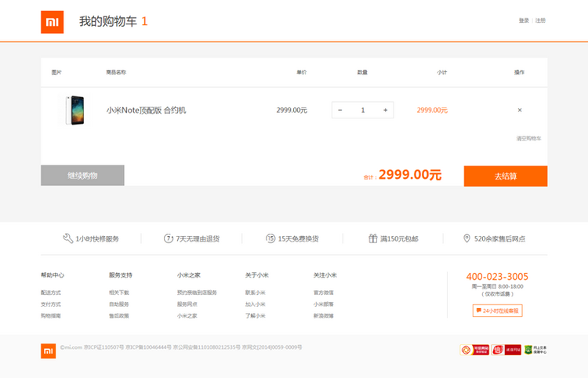The width and height of the screenshot is (588, 378).
Task: Click the 400-023-3005 phone number
Action: coord(497,277)
